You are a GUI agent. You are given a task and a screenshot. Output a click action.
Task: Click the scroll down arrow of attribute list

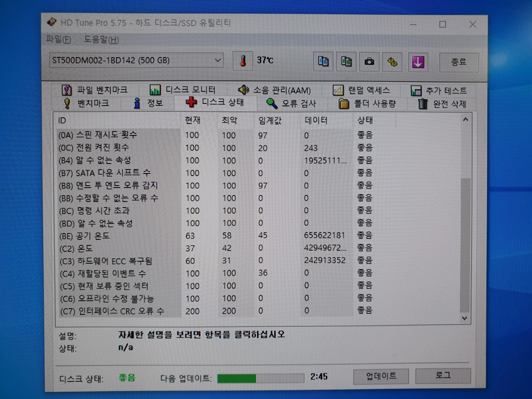[465, 318]
